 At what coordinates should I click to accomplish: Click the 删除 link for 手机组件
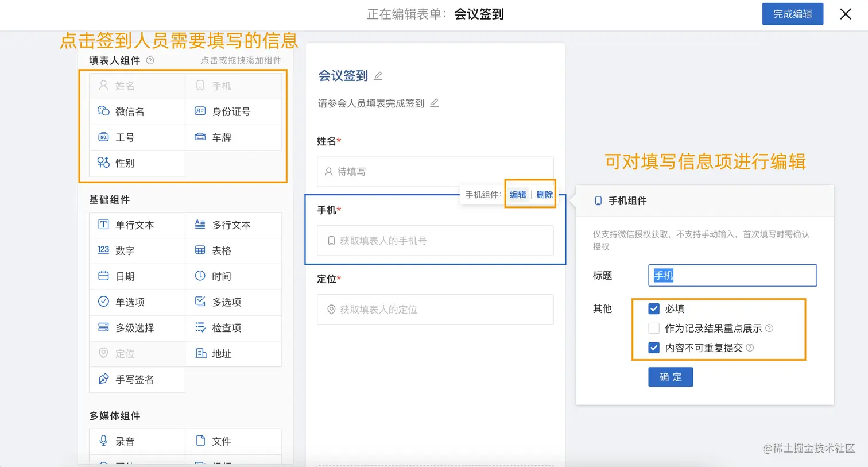pos(544,195)
